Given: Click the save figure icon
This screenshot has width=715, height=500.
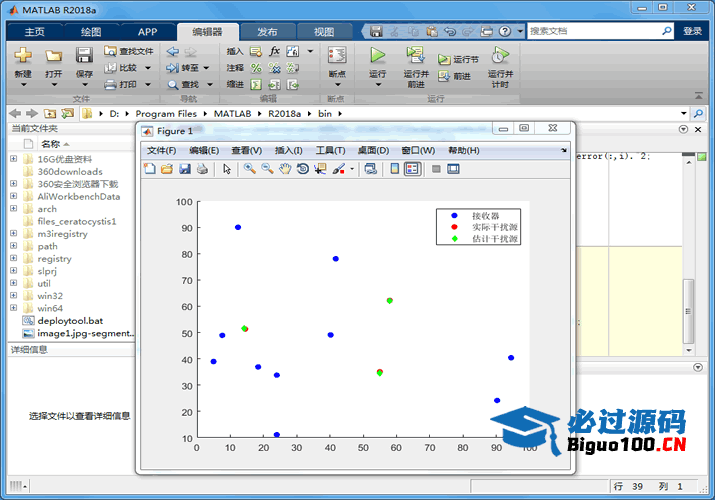Looking at the screenshot, I should coord(184,169).
